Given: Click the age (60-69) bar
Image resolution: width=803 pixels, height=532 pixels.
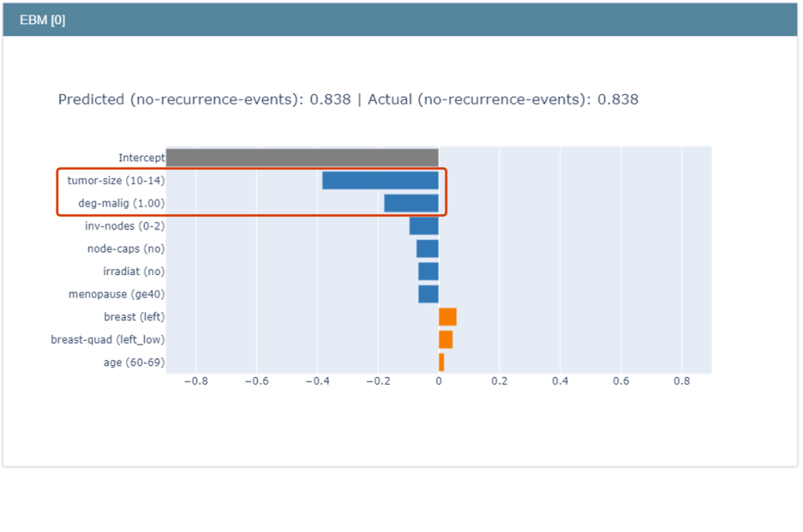Looking at the screenshot, I should coord(441,362).
